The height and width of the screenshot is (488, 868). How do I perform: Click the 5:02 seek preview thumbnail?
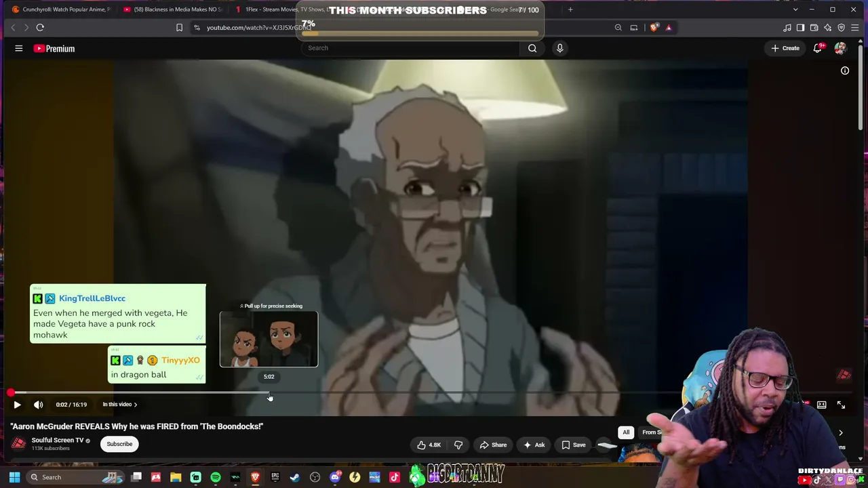pos(269,340)
